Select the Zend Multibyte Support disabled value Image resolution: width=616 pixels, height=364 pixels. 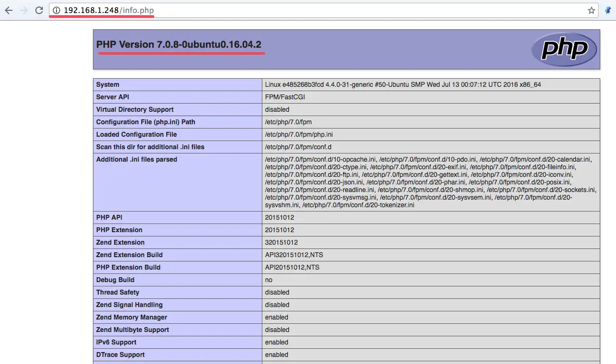(x=277, y=330)
